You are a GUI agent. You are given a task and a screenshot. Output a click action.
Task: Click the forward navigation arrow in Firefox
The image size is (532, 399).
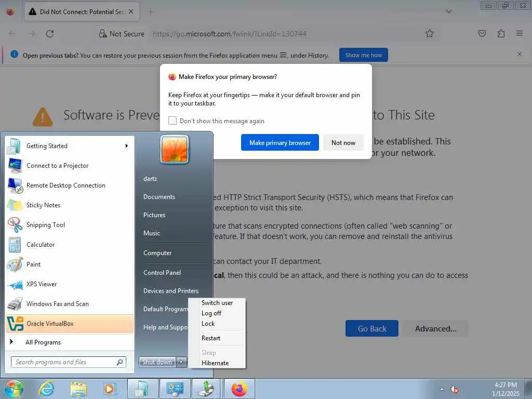[31, 34]
